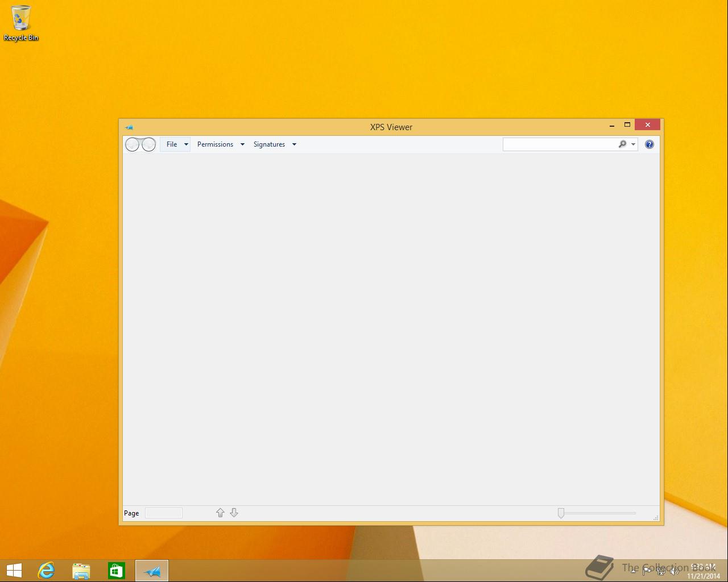Image resolution: width=728 pixels, height=582 pixels.
Task: Click the Forward navigation arrow in XPS Viewer
Action: point(148,144)
